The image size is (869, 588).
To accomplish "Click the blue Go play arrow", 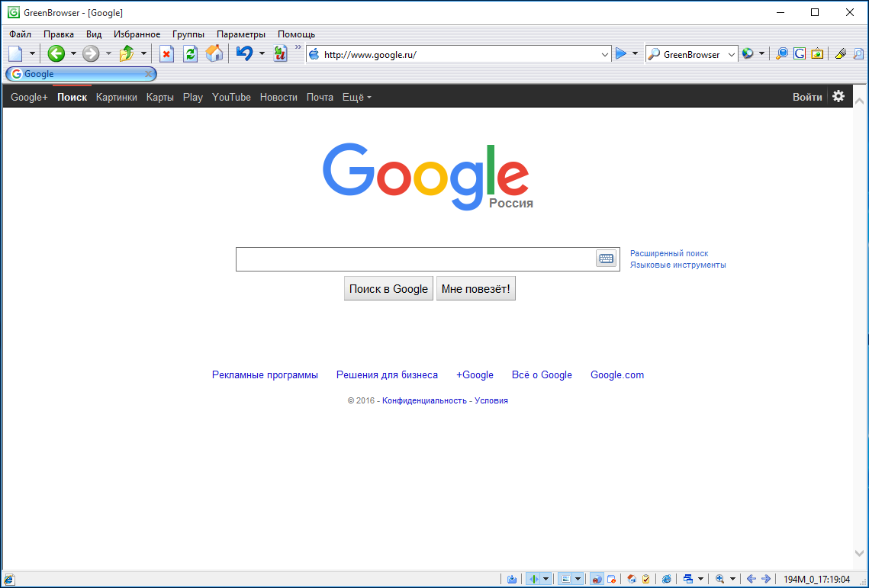I will coord(621,53).
